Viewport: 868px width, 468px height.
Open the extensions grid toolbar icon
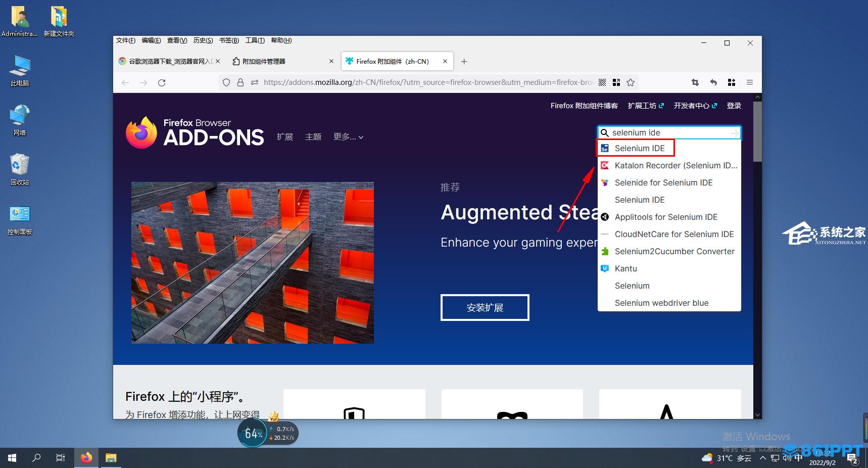732,82
